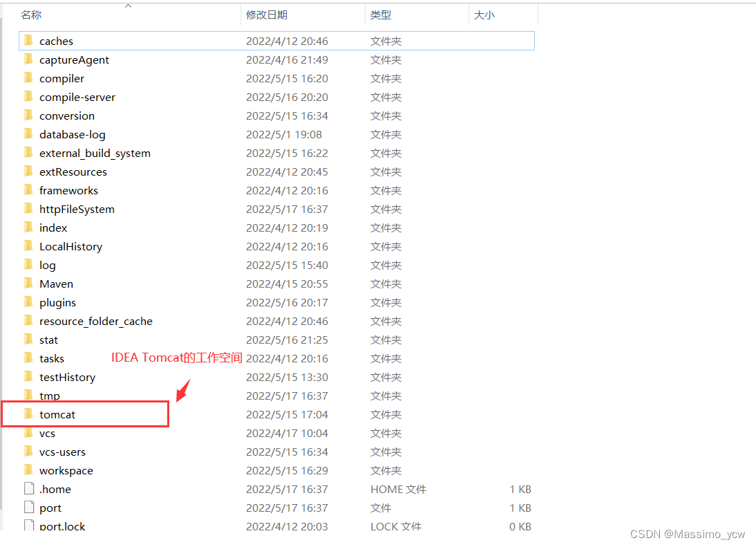Image resolution: width=756 pixels, height=547 pixels.
Task: Select the external_build_system folder name
Action: [95, 154]
